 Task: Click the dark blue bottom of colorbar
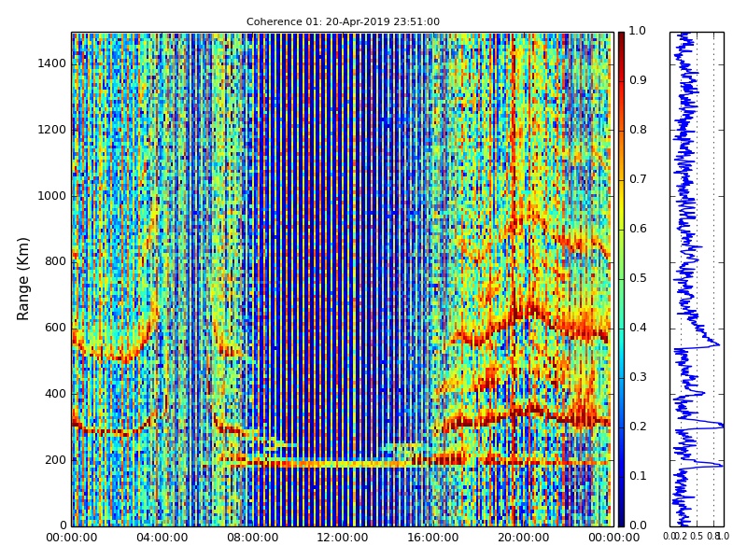[x=621, y=521]
